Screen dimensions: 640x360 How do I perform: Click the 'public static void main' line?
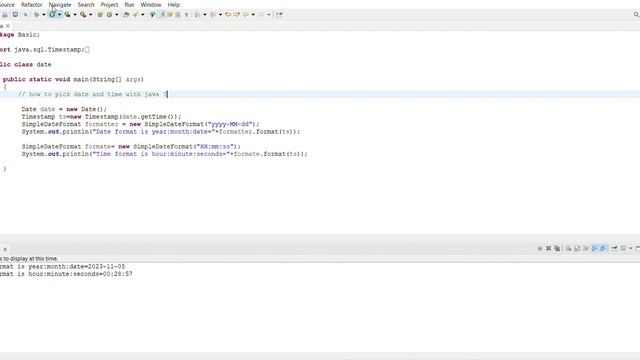[73, 80]
